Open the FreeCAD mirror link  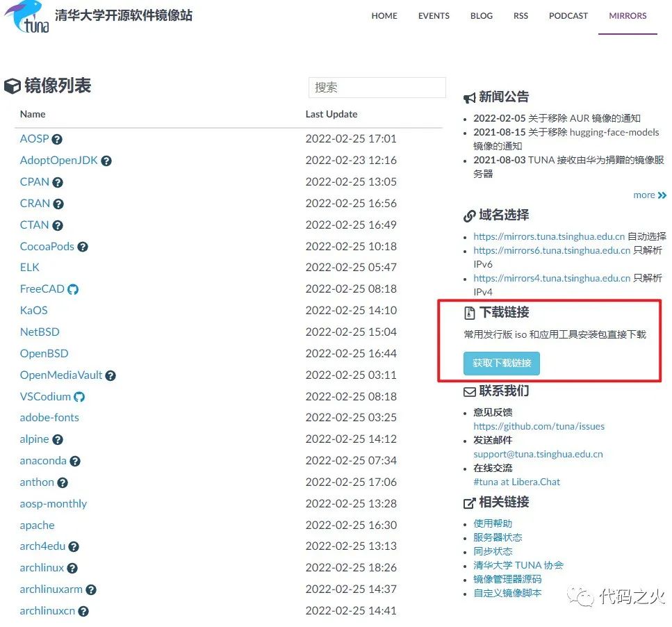pos(42,289)
